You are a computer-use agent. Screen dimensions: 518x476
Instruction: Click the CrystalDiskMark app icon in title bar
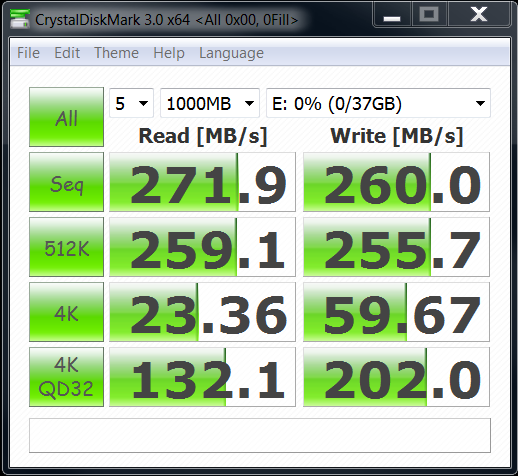(20, 19)
